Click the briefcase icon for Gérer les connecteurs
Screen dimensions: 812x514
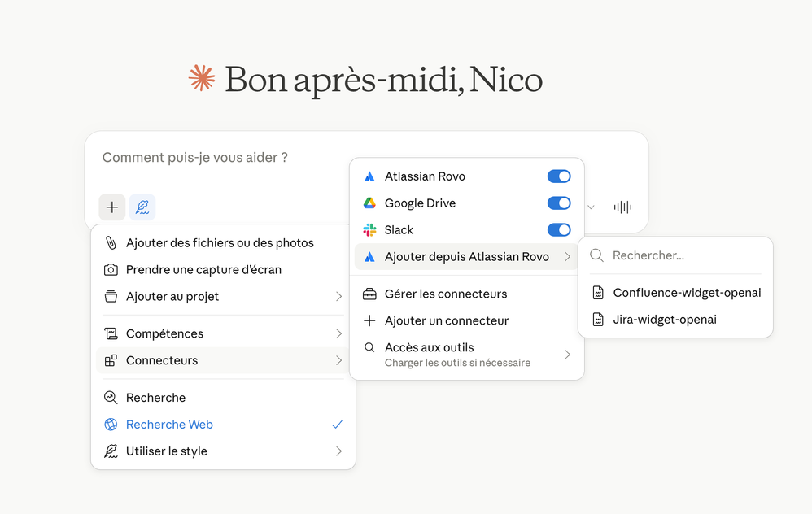tap(369, 294)
